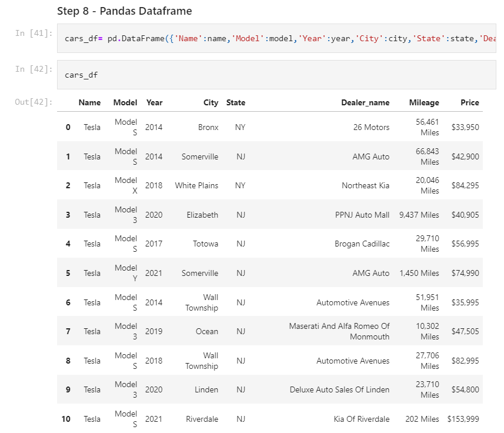Click the Ocean city cell
Screen dimensions: 504x433
tap(207, 331)
